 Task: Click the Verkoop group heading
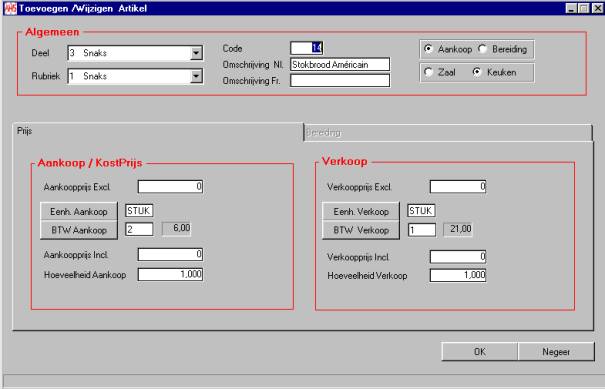pos(345,161)
